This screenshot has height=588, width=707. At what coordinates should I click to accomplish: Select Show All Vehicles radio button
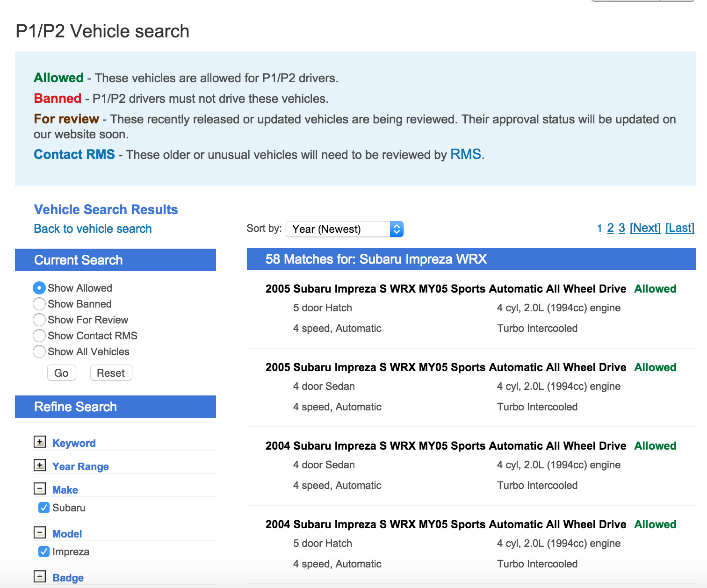[x=39, y=351]
